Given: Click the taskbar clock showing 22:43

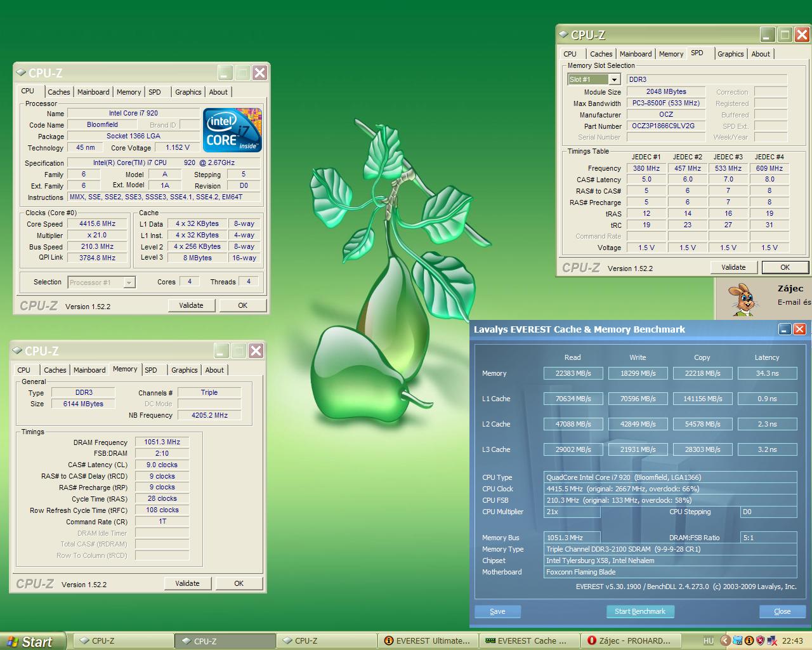Looking at the screenshot, I should click(792, 641).
